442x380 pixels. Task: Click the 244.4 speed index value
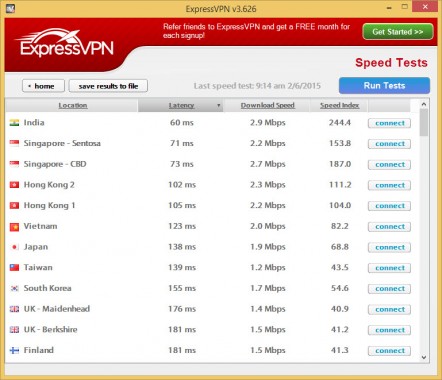[x=340, y=123]
